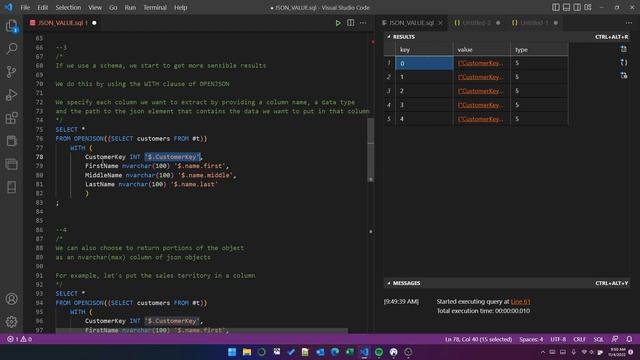The image size is (640, 360).
Task: Click the line number 78 in the gutter
Action: point(39,157)
